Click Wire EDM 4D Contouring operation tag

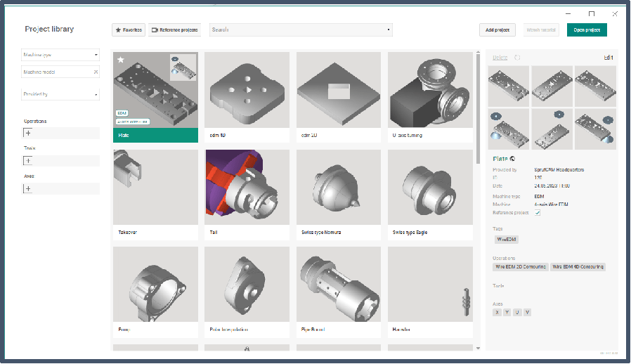(x=578, y=266)
